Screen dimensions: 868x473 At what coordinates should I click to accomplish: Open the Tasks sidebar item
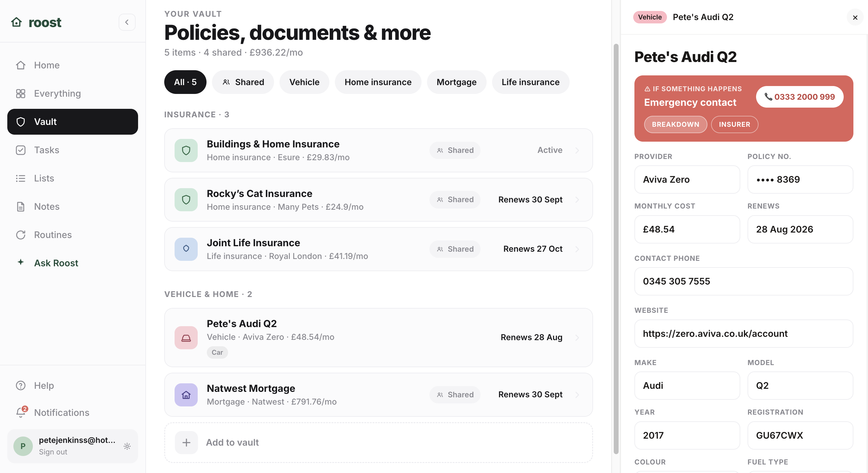[x=72, y=150]
